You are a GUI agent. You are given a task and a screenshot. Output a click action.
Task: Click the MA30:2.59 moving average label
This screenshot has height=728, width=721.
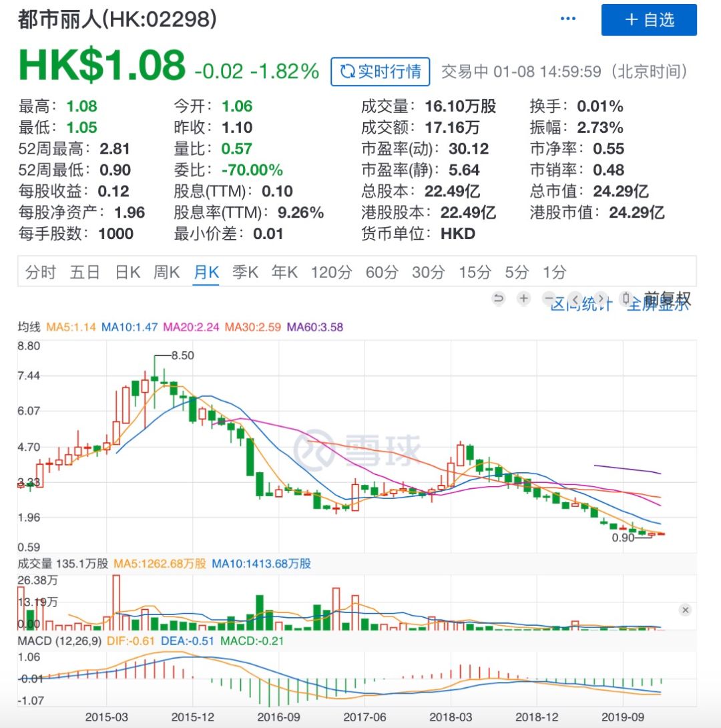click(252, 327)
